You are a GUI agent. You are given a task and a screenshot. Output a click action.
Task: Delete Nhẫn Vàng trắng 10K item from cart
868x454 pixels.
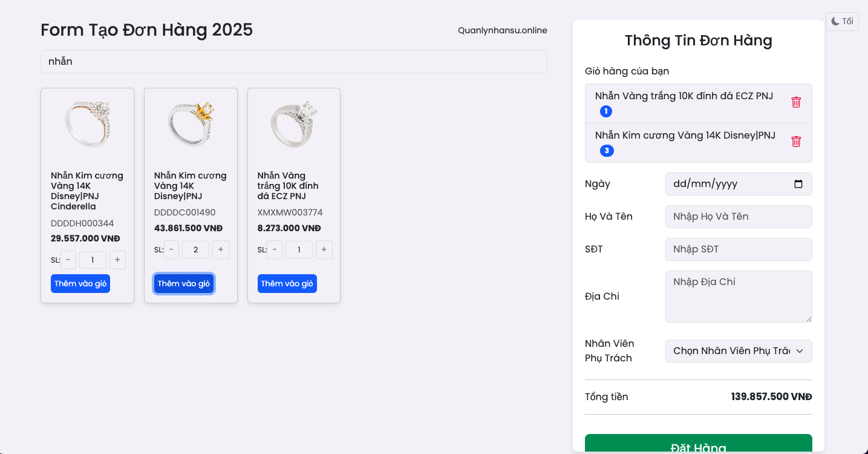tap(796, 102)
